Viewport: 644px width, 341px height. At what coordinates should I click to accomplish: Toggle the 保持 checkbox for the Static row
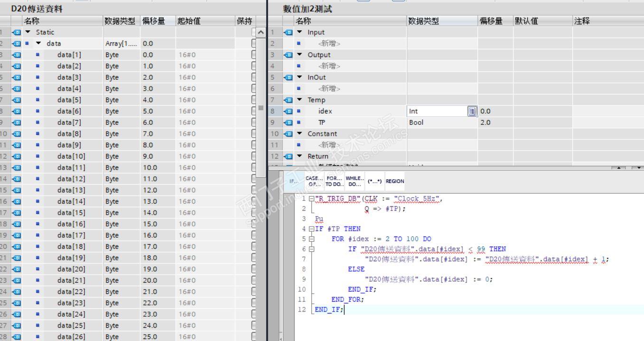click(254, 32)
